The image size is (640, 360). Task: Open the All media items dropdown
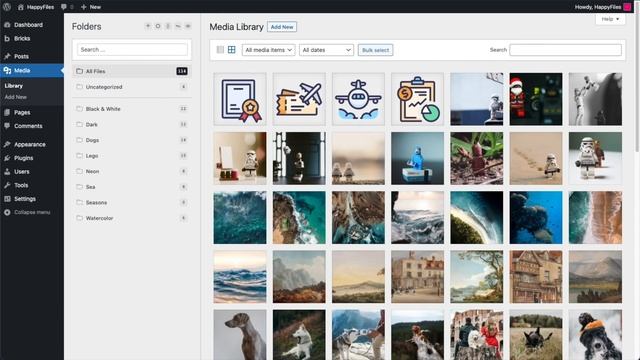269,50
